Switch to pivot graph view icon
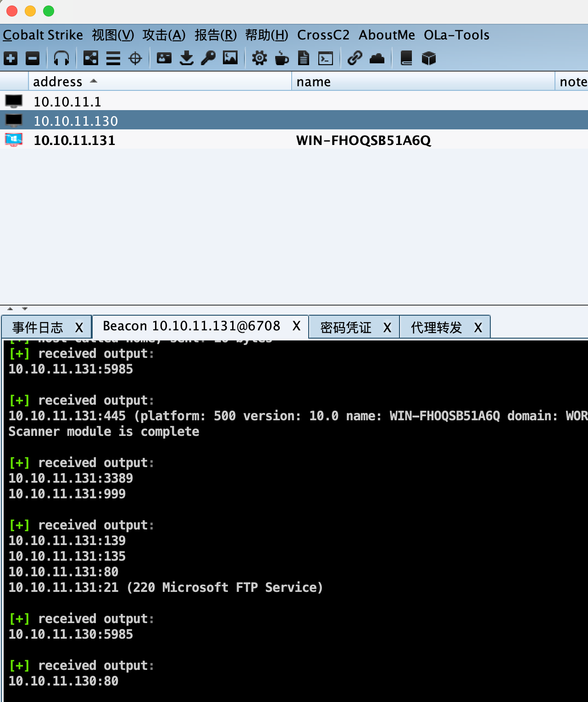 tap(90, 58)
